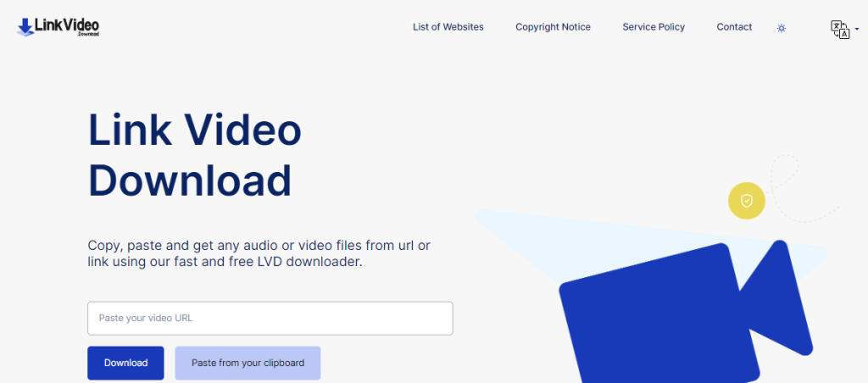Click the yellow shield badge icon
Viewport: 868px width, 383px height.
[746, 201]
